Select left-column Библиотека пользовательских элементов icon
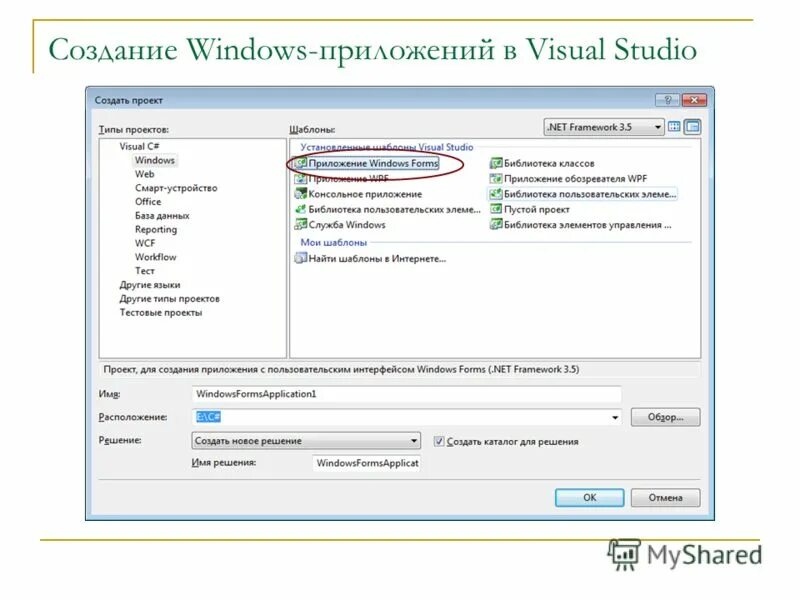The width and height of the screenshot is (800, 600). [x=301, y=209]
